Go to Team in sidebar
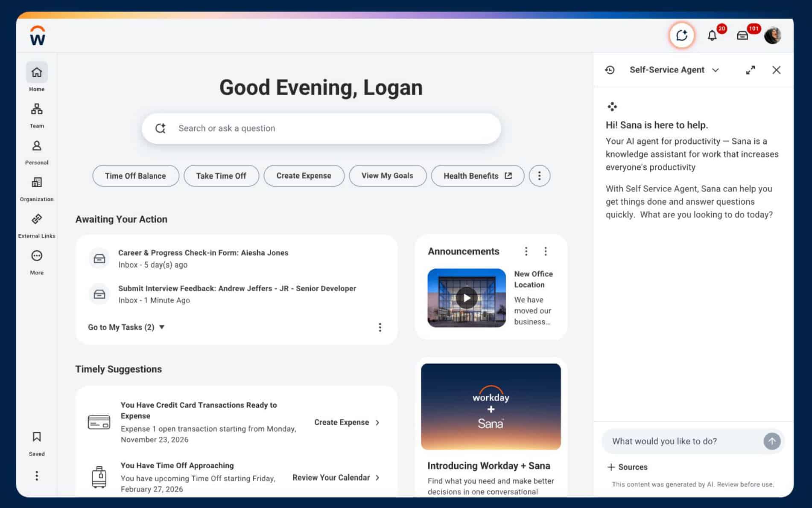 tap(37, 115)
